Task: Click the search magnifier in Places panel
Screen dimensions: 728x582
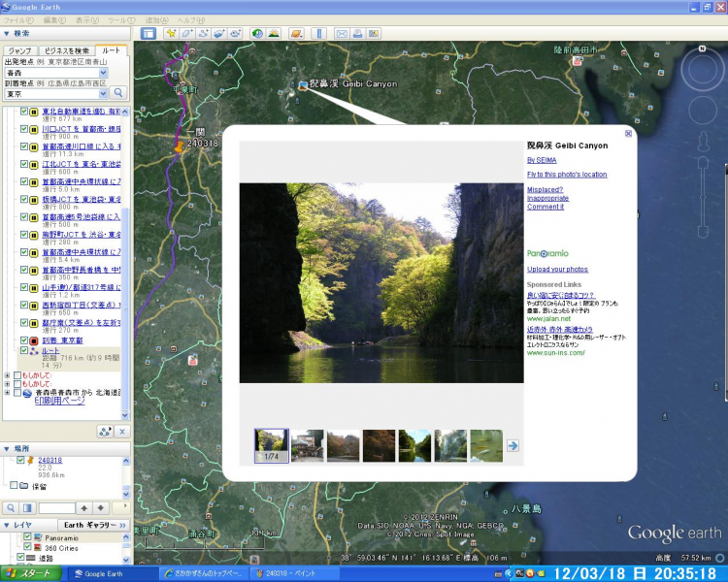Action: [11, 507]
